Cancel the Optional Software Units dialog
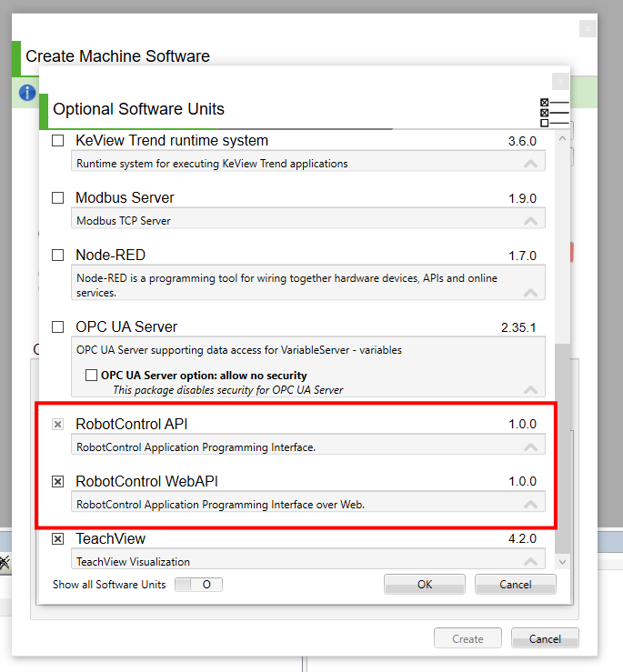Screen dimensions: 623x672 click(516, 585)
